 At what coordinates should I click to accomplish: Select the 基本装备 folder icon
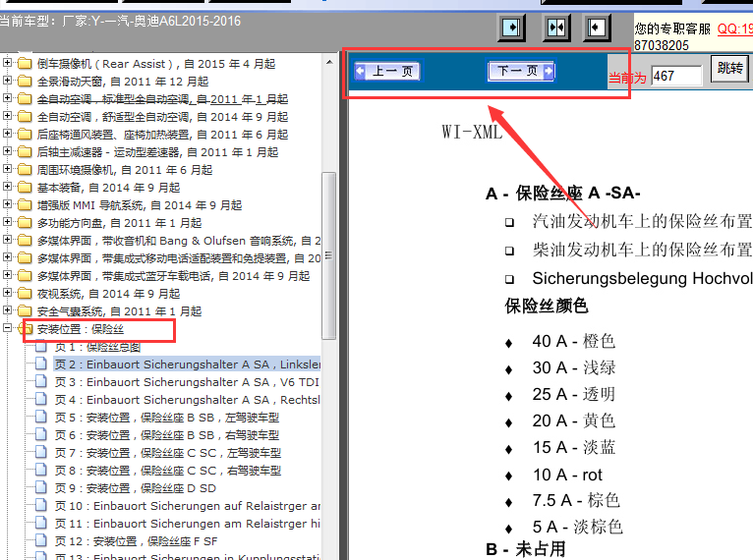[x=25, y=187]
